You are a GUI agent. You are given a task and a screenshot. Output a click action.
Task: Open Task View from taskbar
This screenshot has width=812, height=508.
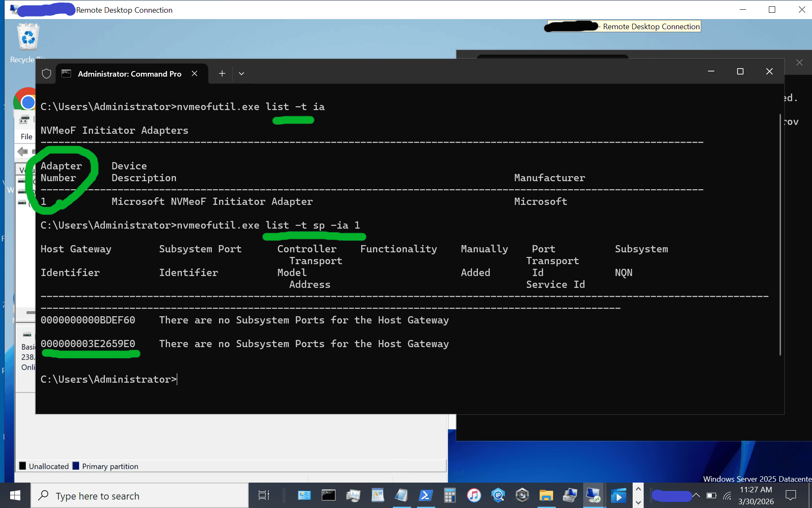[x=264, y=496]
